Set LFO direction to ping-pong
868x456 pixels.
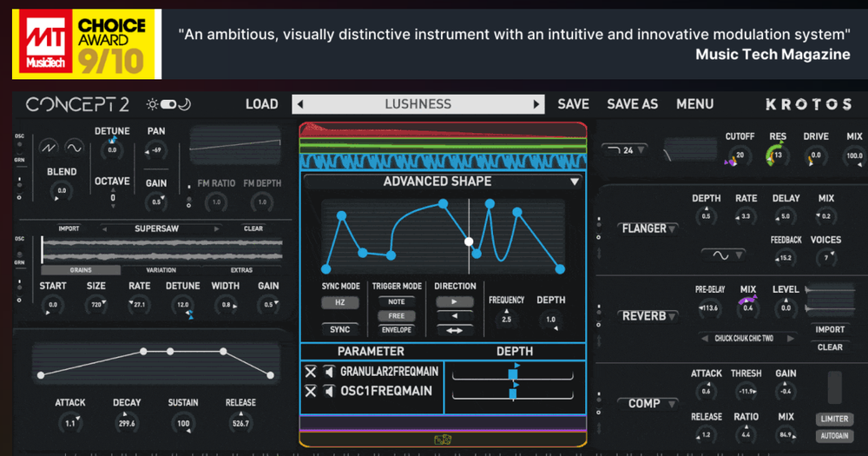point(455,330)
